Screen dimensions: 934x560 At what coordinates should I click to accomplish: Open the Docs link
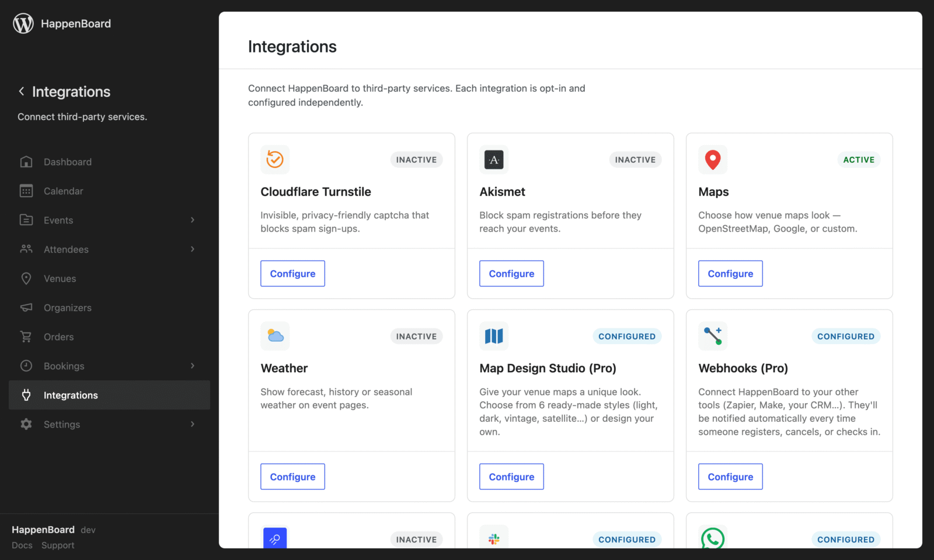22,545
